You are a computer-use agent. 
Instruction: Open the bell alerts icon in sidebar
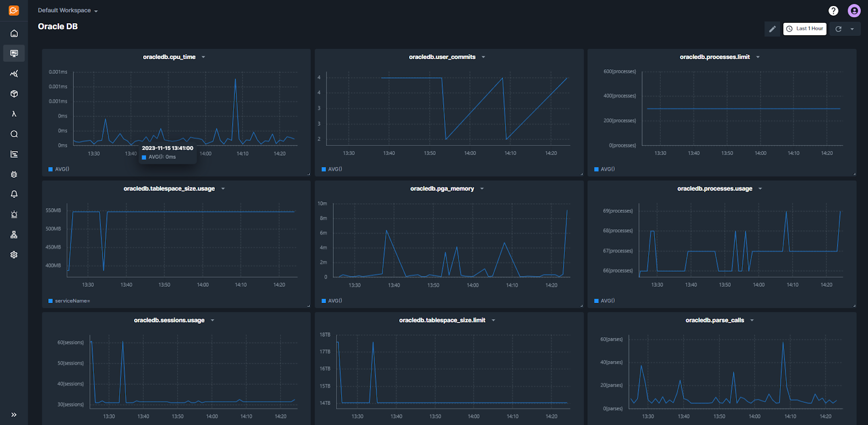(14, 194)
